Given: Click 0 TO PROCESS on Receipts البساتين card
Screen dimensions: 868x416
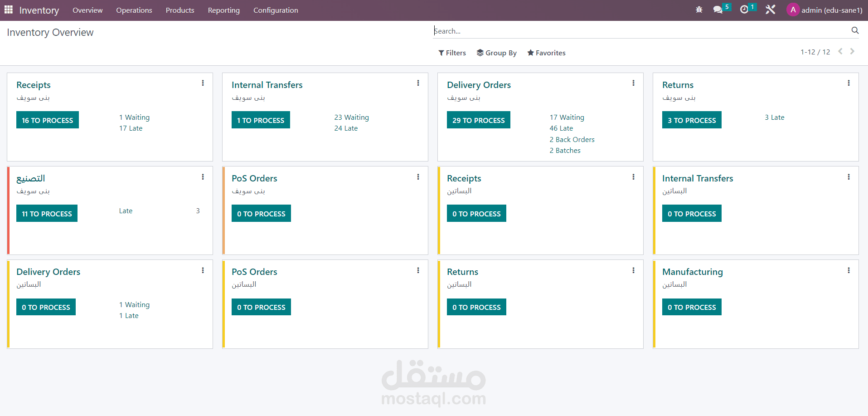Looking at the screenshot, I should [476, 213].
